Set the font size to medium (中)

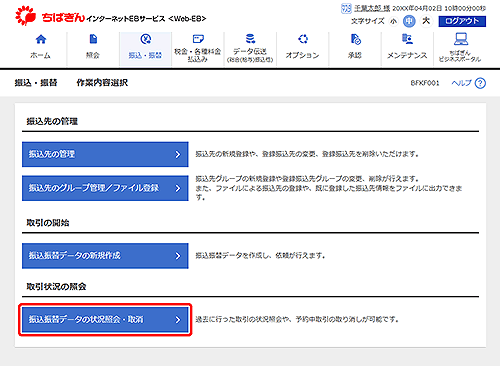click(409, 21)
